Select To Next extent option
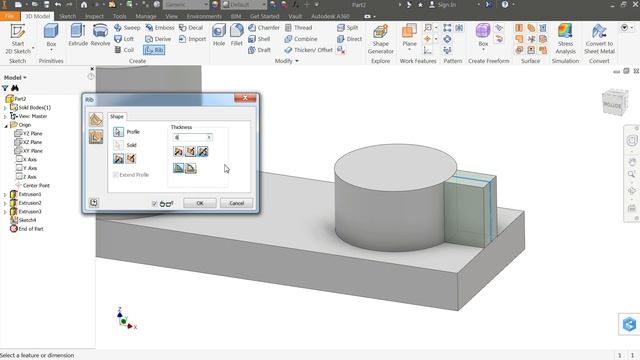This screenshot has width=640, height=360. pos(178,168)
